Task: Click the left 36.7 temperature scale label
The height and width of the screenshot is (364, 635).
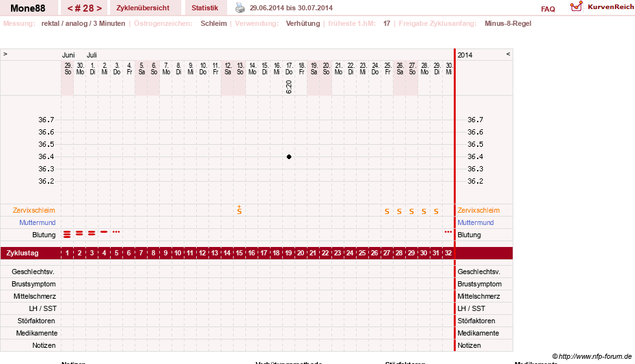Action: point(46,120)
